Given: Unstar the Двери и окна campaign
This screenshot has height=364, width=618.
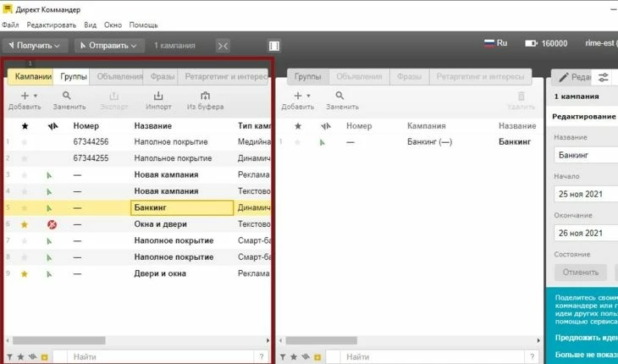Looking at the screenshot, I should pos(25,273).
